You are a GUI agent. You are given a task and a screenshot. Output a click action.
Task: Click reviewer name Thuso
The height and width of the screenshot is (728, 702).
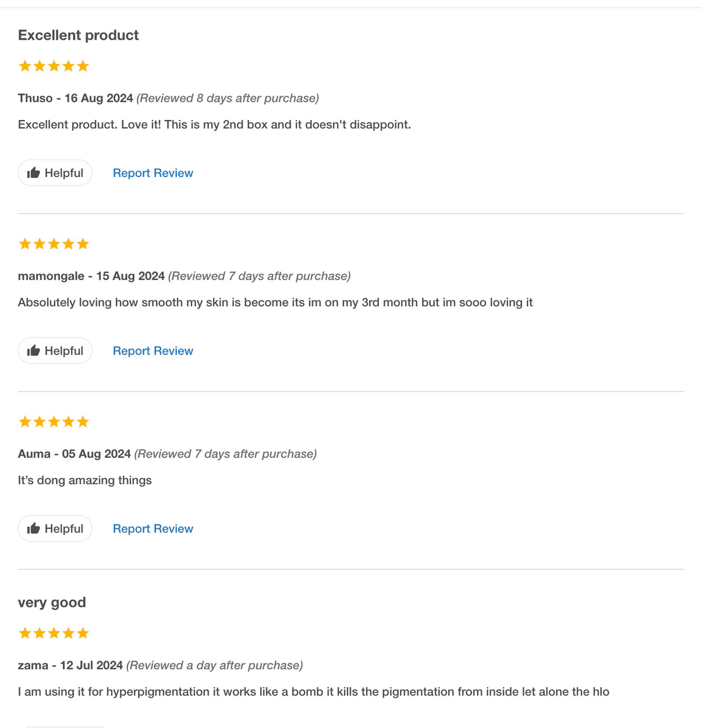(35, 98)
